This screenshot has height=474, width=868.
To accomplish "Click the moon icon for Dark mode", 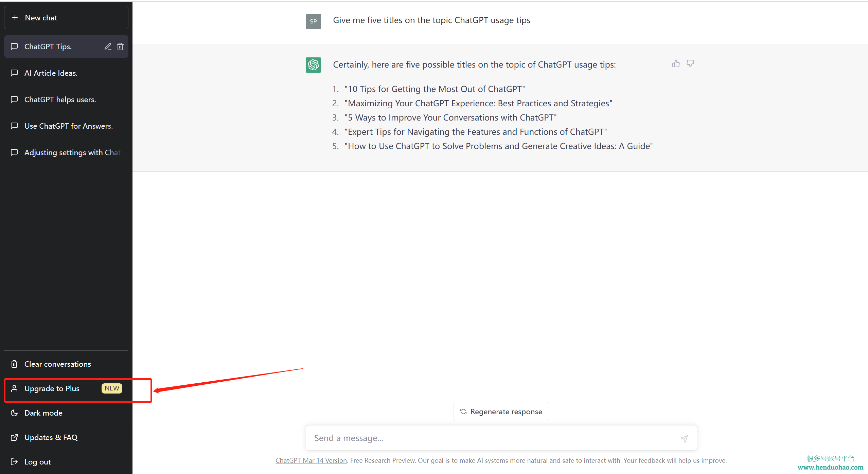I will pyautogui.click(x=14, y=413).
